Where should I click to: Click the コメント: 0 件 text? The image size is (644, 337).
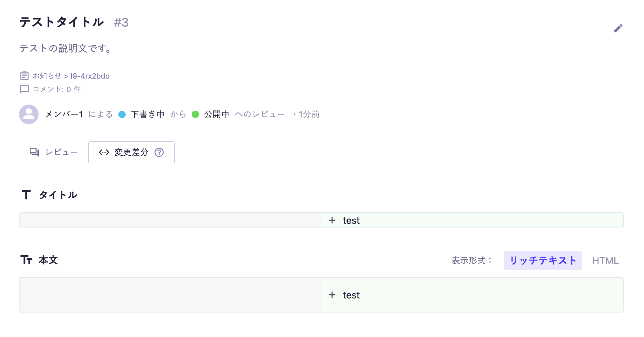[57, 89]
